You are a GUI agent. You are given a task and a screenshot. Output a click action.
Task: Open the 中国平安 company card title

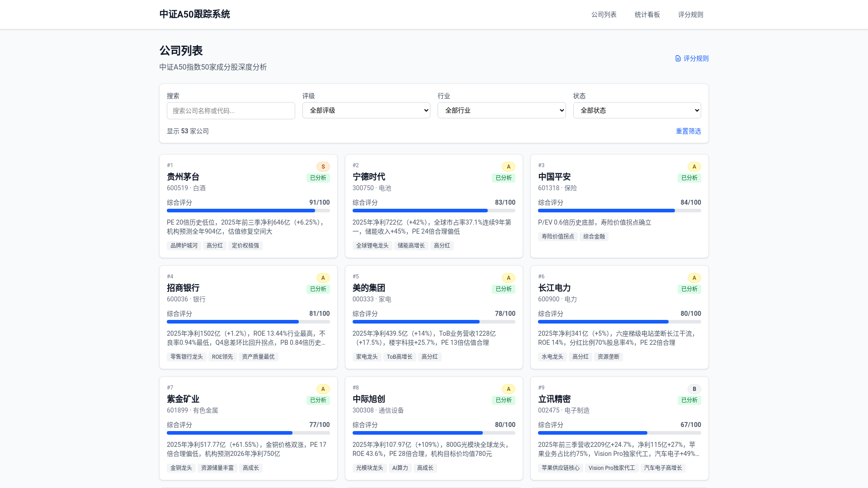pyautogui.click(x=554, y=177)
